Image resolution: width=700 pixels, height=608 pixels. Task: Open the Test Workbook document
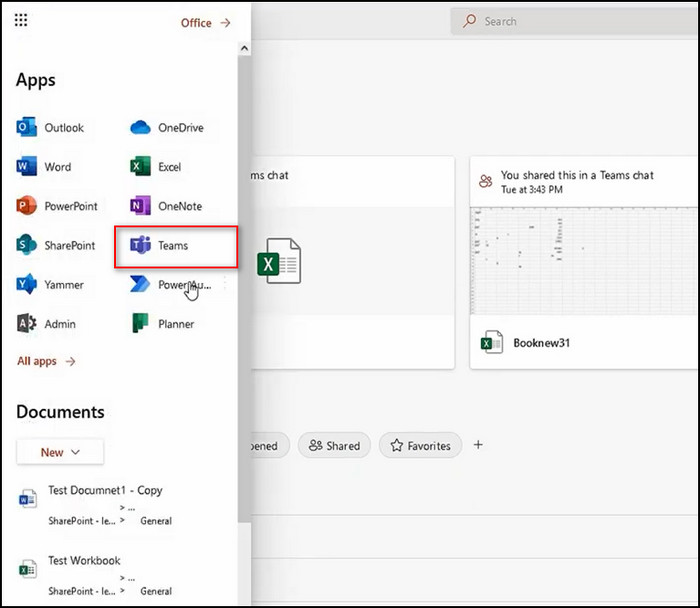coord(84,560)
